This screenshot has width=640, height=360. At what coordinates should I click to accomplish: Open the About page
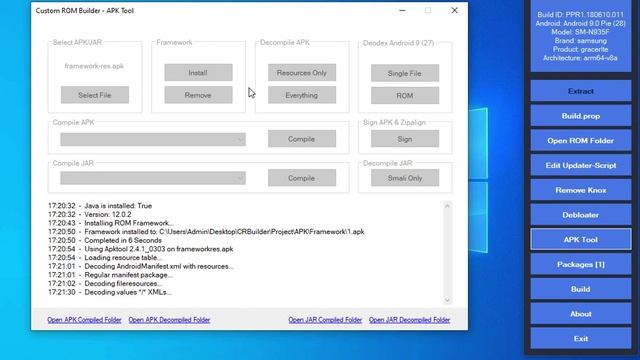tap(580, 314)
